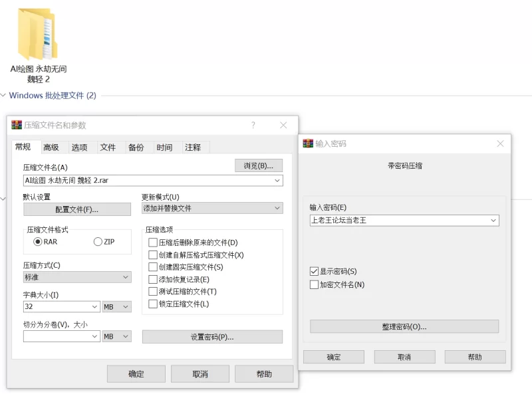
Task: Open the 压缩文件名 archive name dropdown arrow
Action: tap(277, 180)
